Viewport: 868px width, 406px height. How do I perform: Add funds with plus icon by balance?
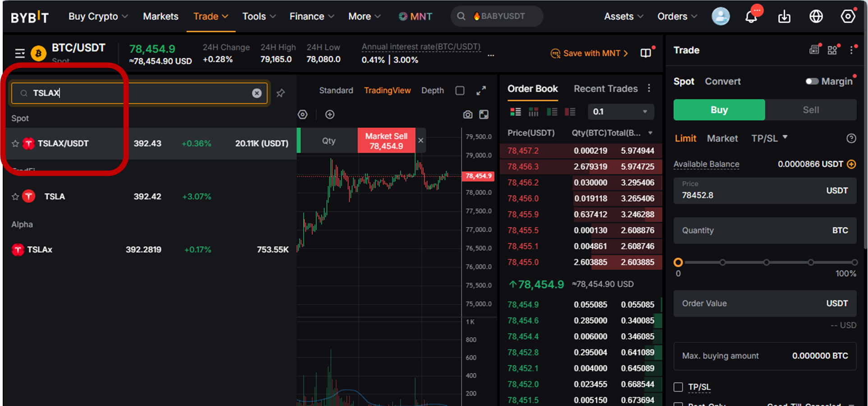(851, 164)
